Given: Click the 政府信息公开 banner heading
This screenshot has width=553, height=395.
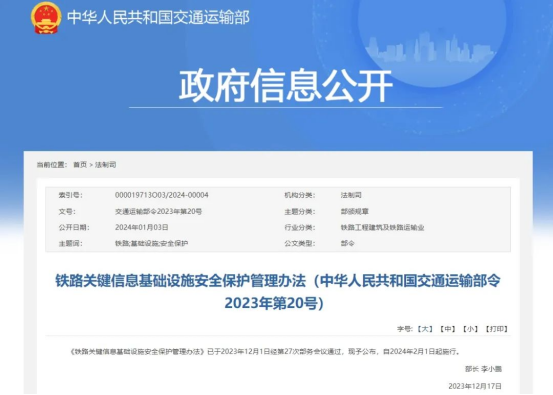Looking at the screenshot, I should pos(286,86).
